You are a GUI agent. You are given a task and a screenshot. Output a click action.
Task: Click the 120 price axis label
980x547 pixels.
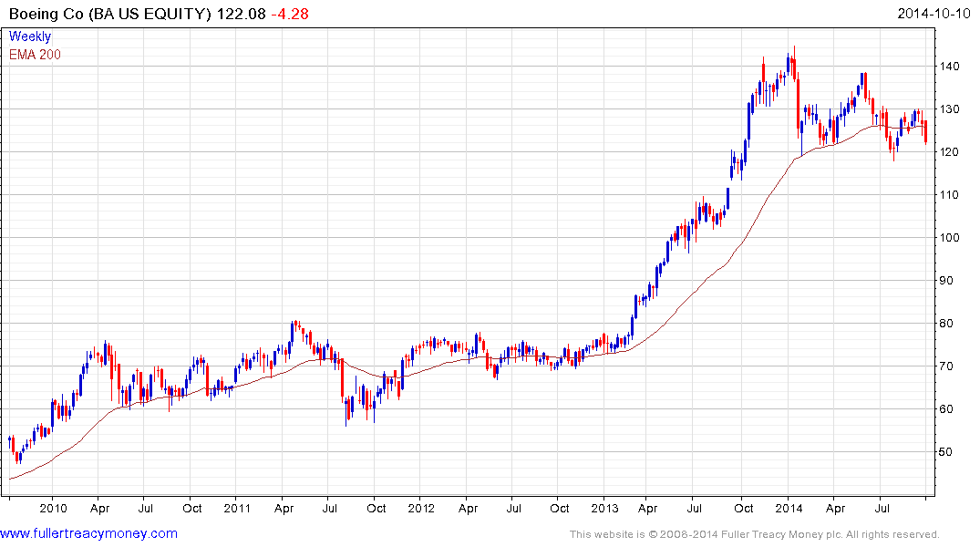tap(949, 152)
